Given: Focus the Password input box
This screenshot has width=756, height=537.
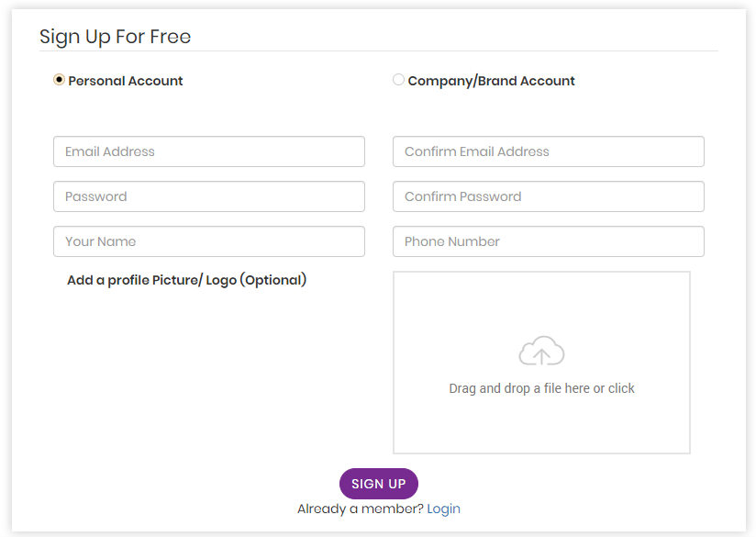Looking at the screenshot, I should (x=209, y=196).
